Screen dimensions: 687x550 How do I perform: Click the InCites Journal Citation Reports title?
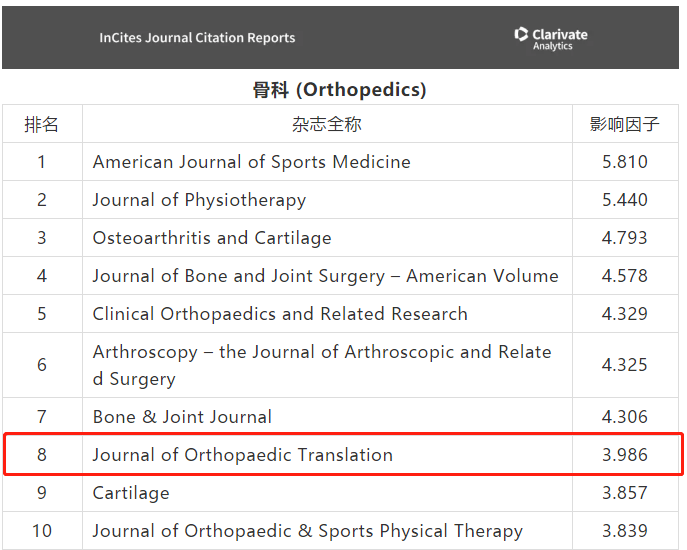pos(197,38)
